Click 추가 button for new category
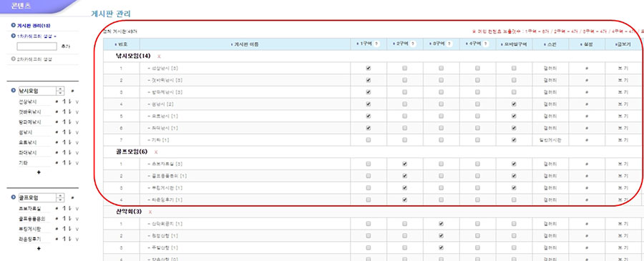The width and height of the screenshot is (644, 261). [x=65, y=46]
